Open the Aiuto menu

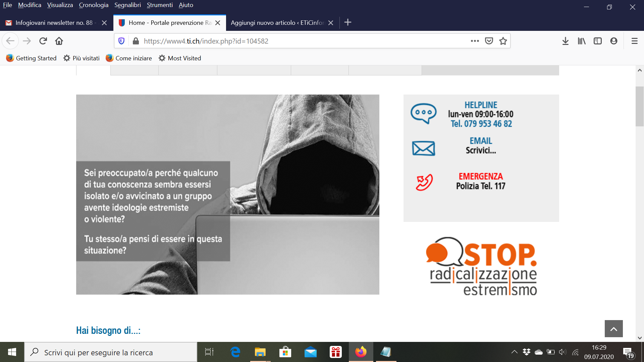coord(186,5)
